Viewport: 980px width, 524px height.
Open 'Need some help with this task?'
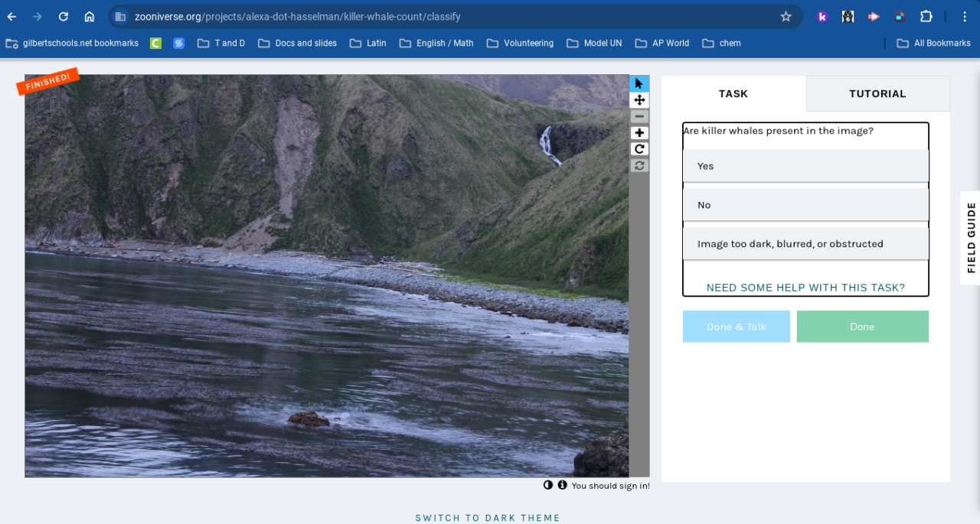tap(805, 288)
